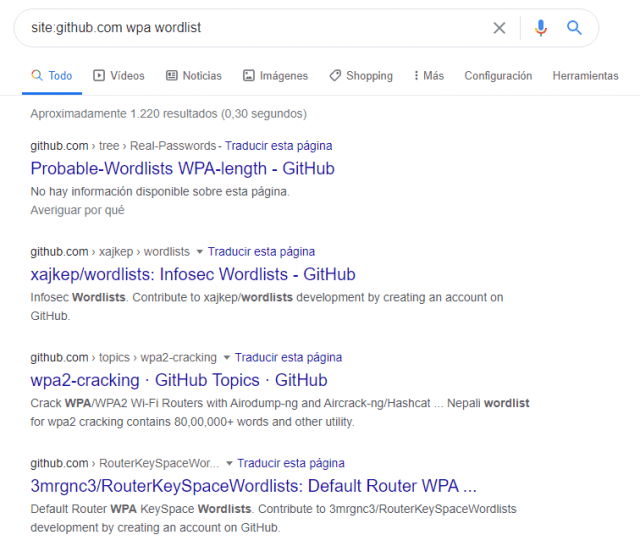640x557 pixels.
Task: Expand dropdown arrow beside topics wpa2-cracking URL
Action: click(x=226, y=358)
